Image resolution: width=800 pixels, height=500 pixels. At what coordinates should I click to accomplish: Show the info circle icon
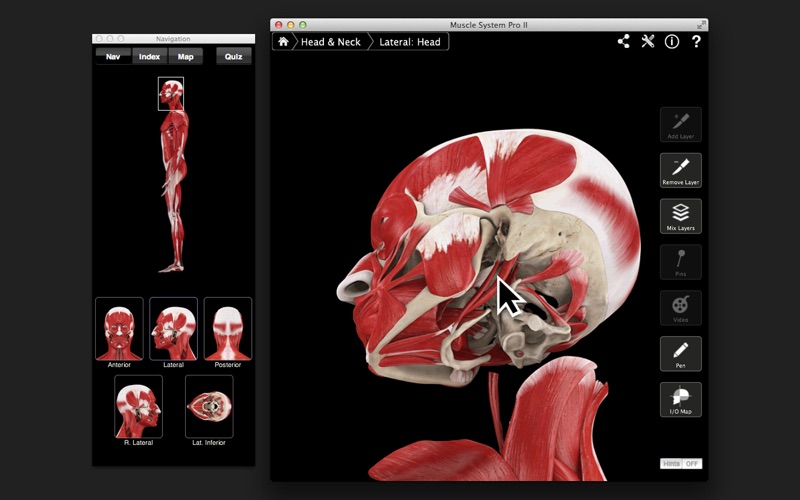click(x=672, y=42)
